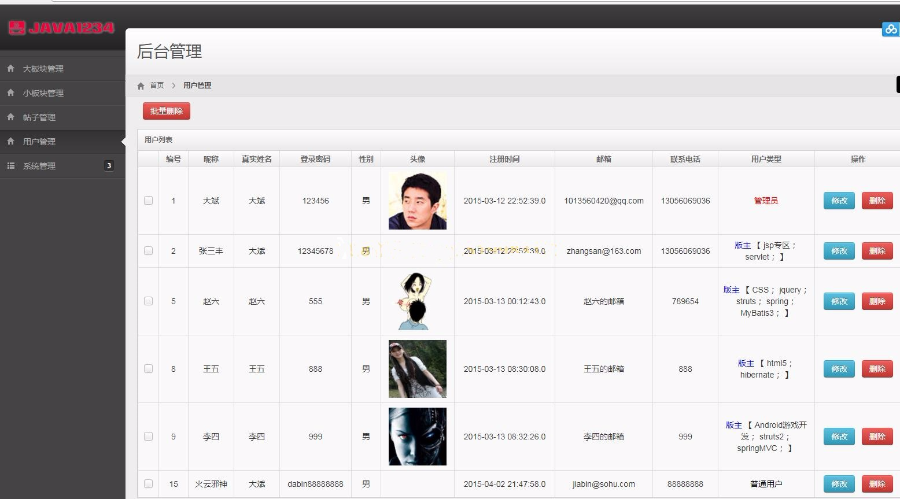Click password cell dabin88888888
This screenshot has width=900, height=499.
pyautogui.click(x=315, y=484)
